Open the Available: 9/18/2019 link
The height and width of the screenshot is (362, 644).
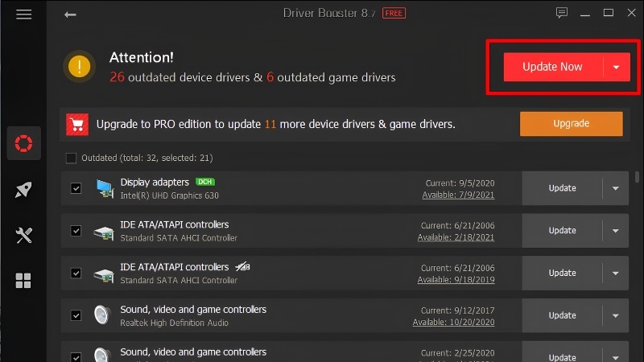tap(456, 279)
